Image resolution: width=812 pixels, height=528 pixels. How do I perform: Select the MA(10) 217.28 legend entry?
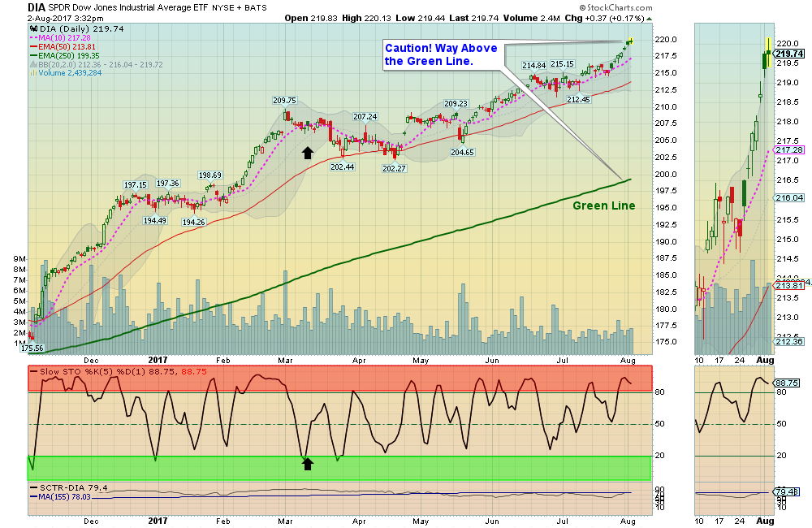click(59, 38)
